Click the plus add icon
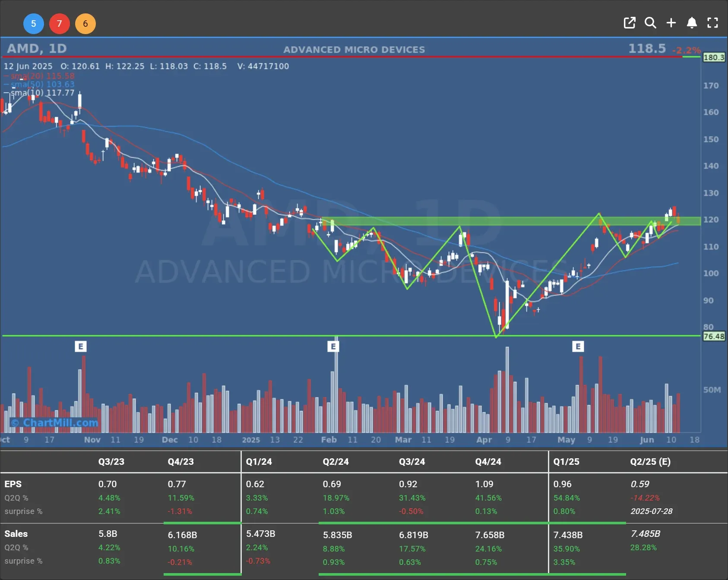Image resolution: width=728 pixels, height=580 pixels. tap(671, 23)
